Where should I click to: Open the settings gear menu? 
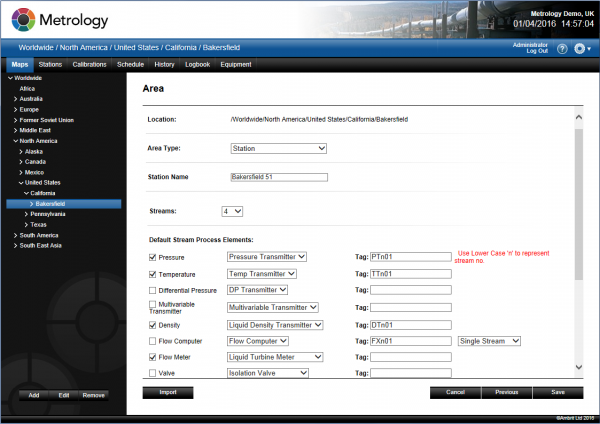coord(582,49)
